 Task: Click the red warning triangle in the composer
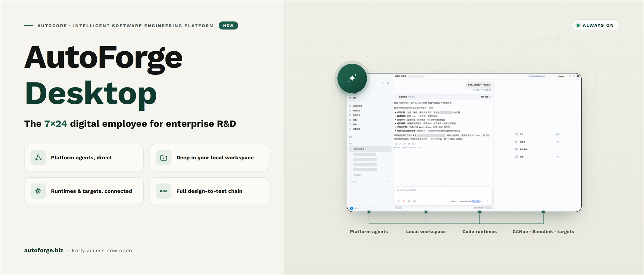404,201
